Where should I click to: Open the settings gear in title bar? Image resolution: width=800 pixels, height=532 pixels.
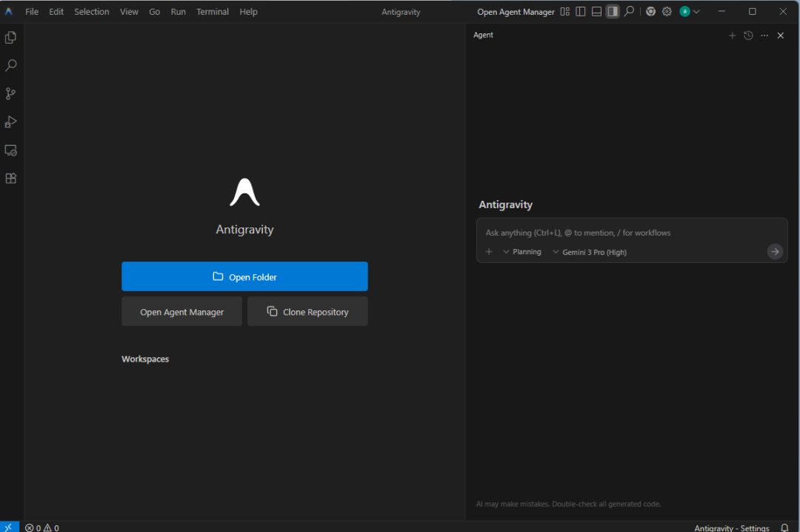(x=667, y=12)
